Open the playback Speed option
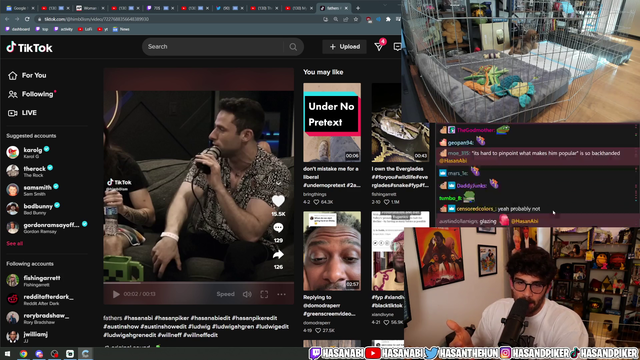Viewport: 640px width, 360px height. pos(225,294)
